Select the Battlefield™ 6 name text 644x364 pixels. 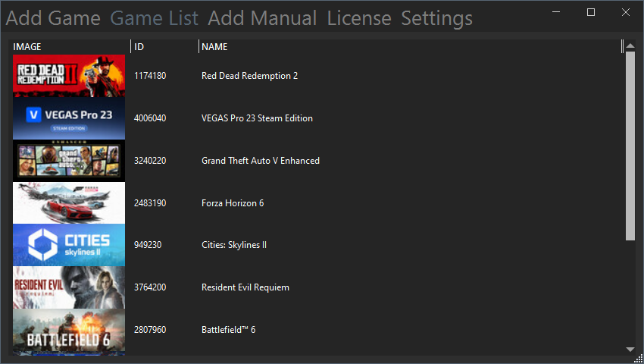(x=229, y=330)
